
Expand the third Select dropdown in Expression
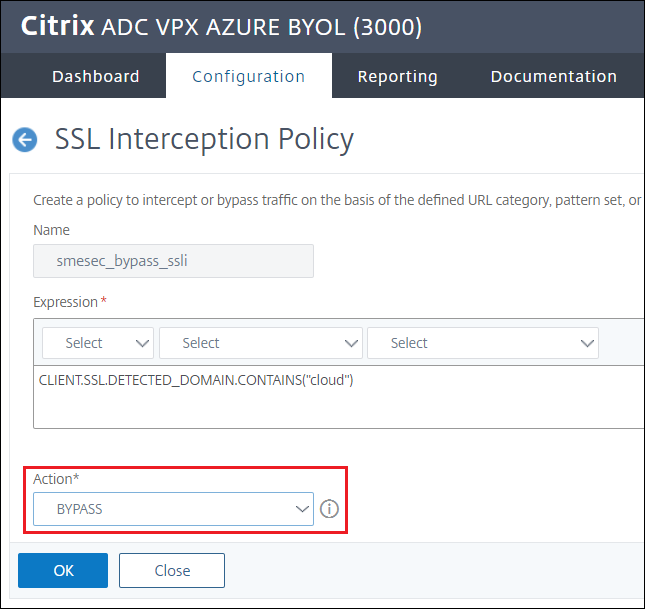coord(482,342)
